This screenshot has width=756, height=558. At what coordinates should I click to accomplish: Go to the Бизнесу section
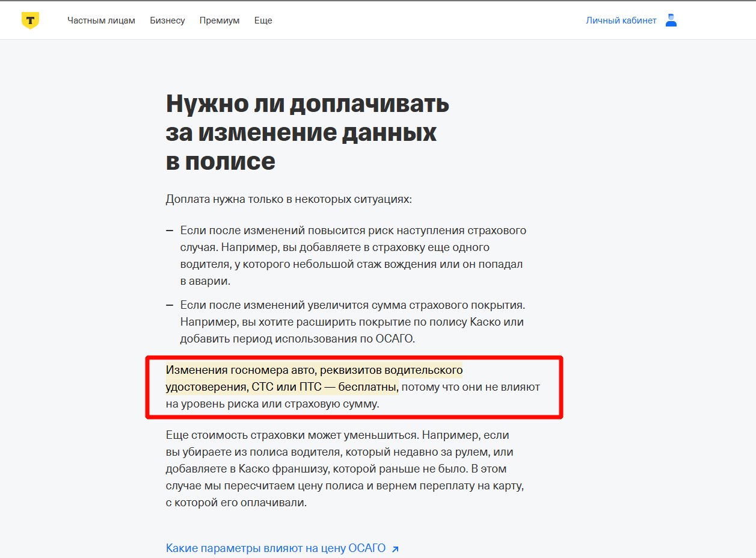pos(167,20)
